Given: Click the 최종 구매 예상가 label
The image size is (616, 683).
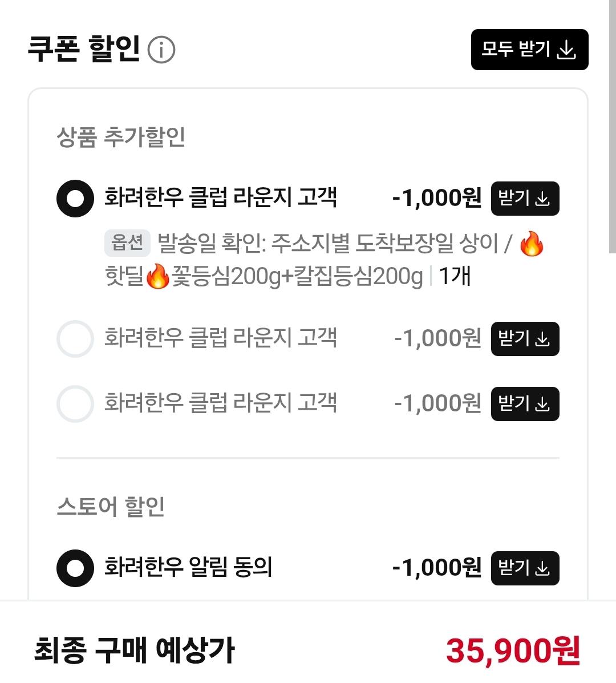Looking at the screenshot, I should click(x=135, y=650).
